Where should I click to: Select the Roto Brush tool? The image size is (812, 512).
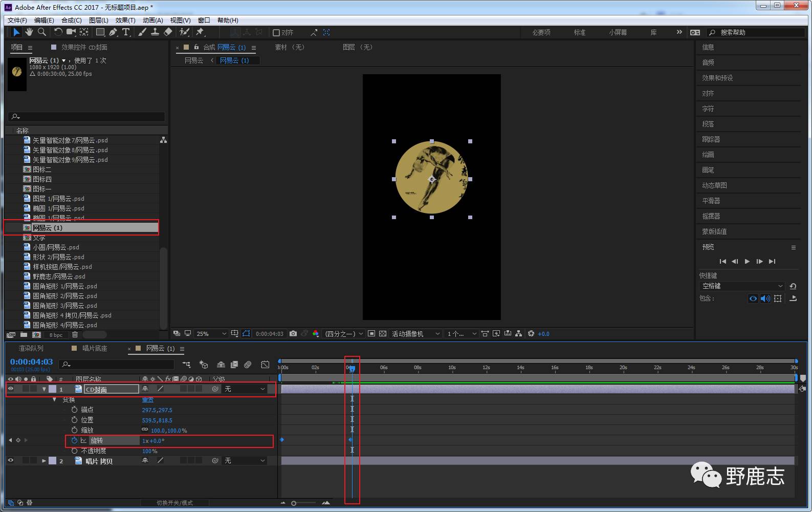(184, 32)
